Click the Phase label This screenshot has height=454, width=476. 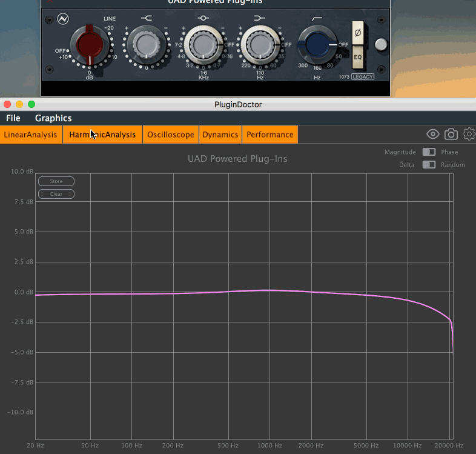(449, 152)
